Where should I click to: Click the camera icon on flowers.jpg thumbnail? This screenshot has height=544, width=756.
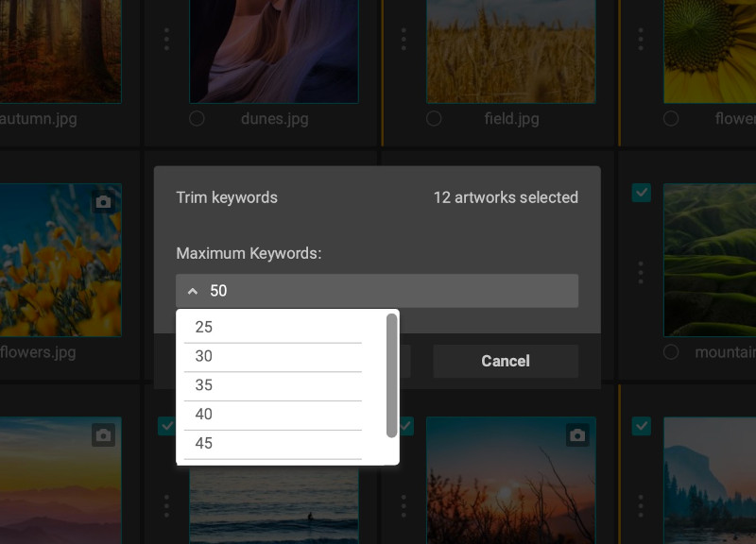tap(104, 201)
